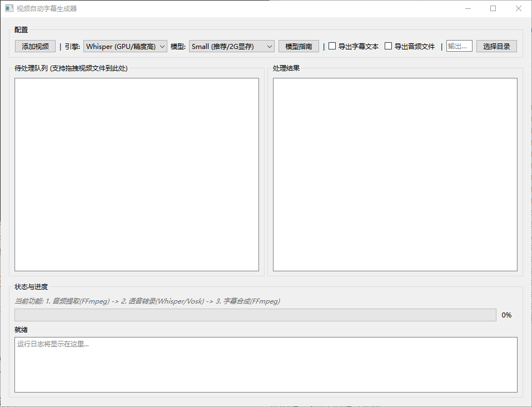
Task: Select Whisper GPU engine in the combo box
Action: [125, 46]
